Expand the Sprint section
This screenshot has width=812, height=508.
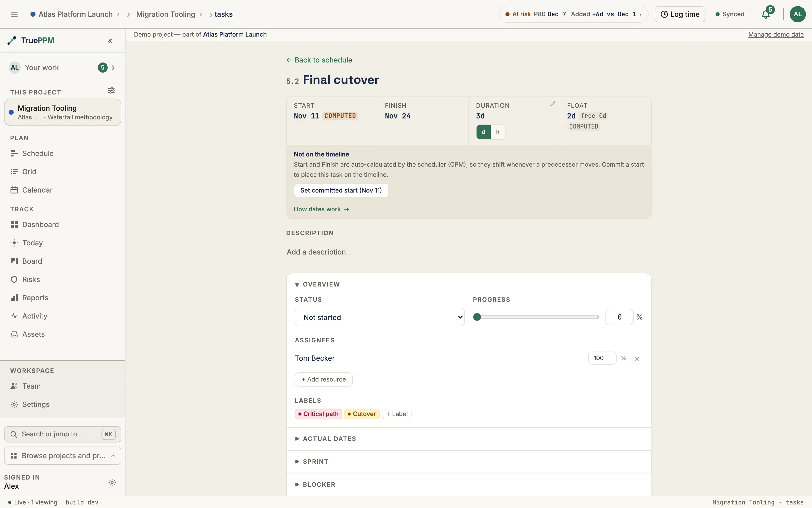pos(311,462)
